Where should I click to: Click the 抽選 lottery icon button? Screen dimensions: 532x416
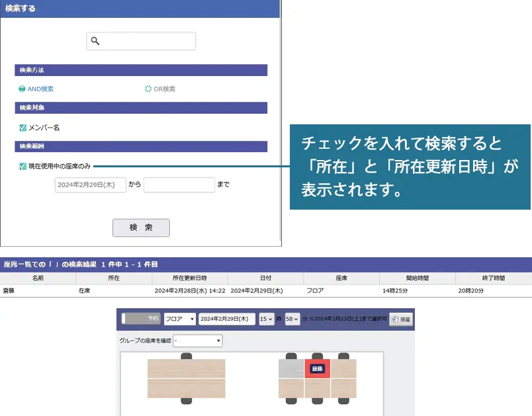[401, 319]
